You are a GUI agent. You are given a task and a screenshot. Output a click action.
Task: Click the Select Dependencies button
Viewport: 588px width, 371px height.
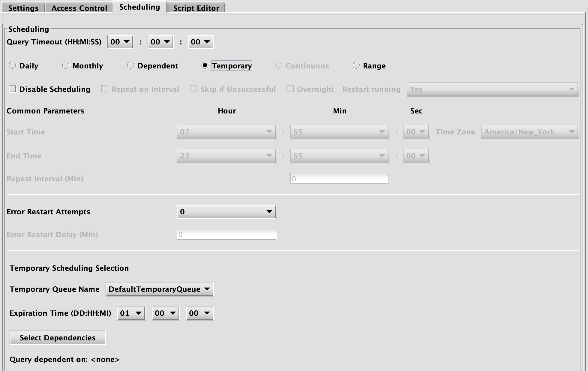click(x=58, y=338)
